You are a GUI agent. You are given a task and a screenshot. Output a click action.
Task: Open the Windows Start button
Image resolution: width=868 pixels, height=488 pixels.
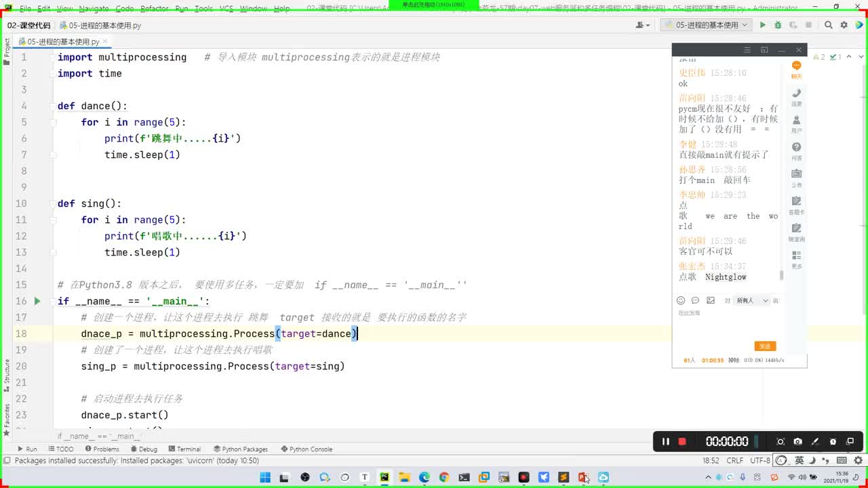click(x=265, y=477)
